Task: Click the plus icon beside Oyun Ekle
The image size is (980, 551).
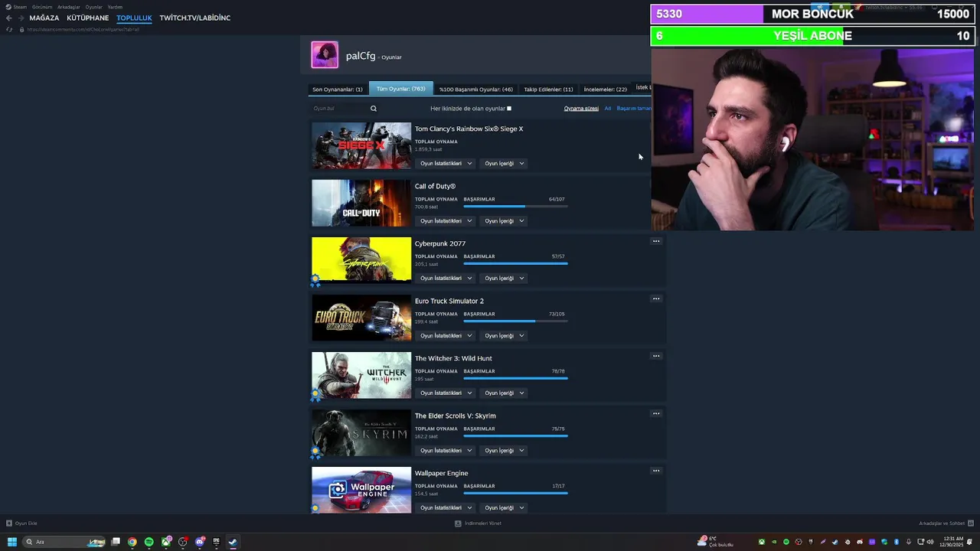Action: pos(9,523)
